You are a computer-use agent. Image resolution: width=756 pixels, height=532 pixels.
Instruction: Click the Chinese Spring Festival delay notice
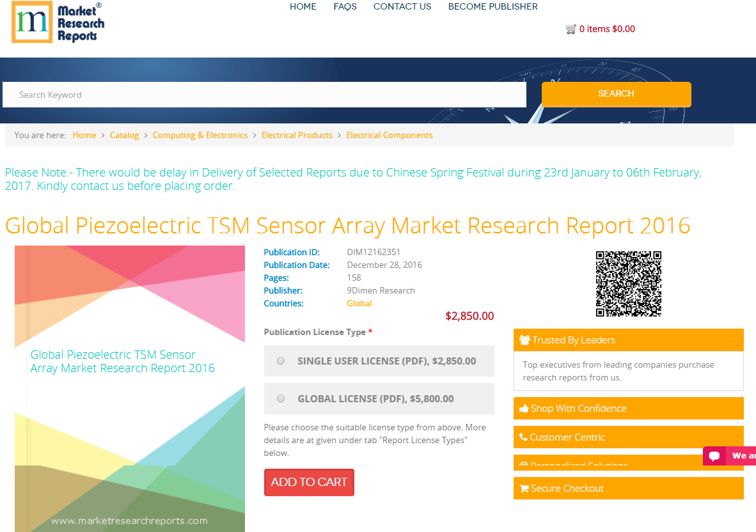coord(353,179)
